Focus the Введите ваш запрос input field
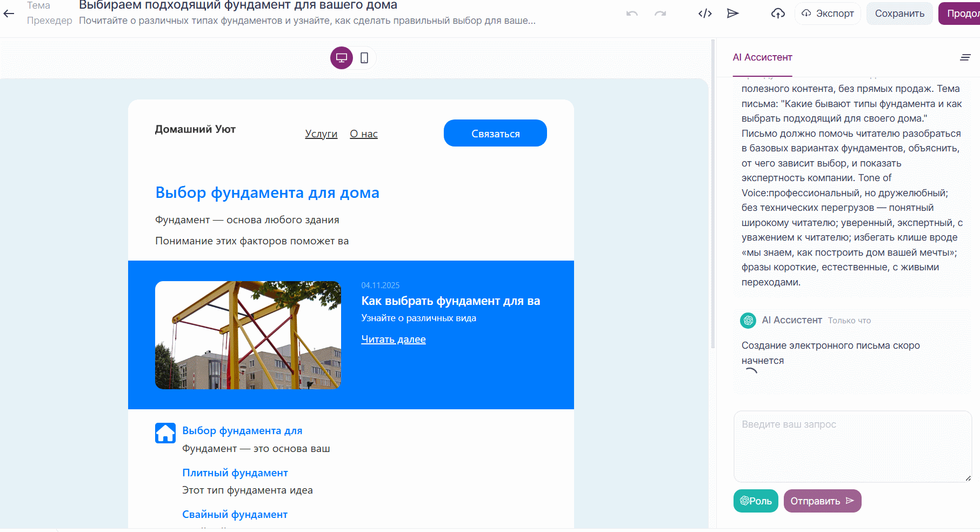Viewport: 980px width, 532px height. tap(852, 446)
